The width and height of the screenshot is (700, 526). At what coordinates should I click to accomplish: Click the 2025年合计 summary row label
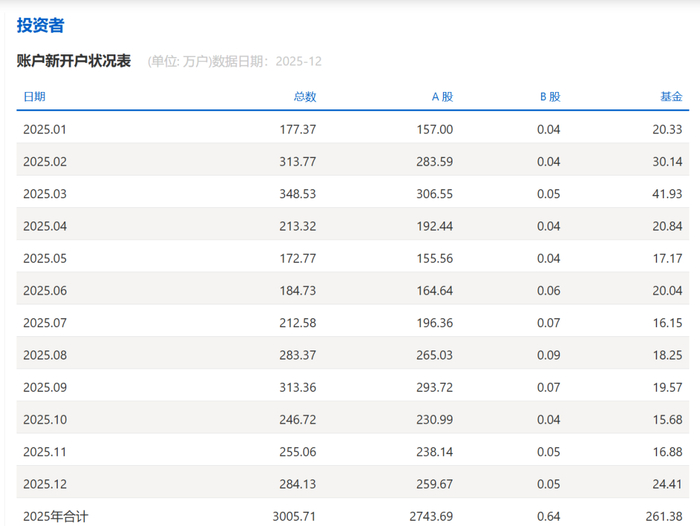tap(56, 517)
